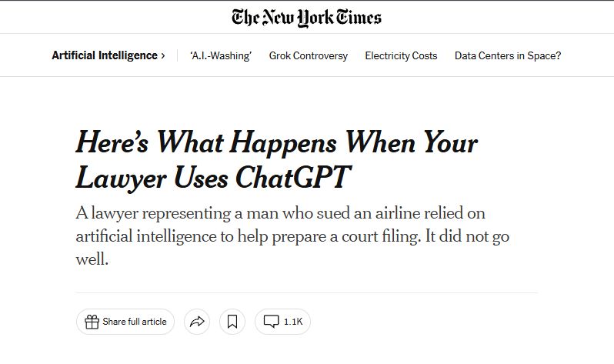Screen dimensions: 614x364
Task: Click the gift icon beside Share full article
Action: pos(92,322)
